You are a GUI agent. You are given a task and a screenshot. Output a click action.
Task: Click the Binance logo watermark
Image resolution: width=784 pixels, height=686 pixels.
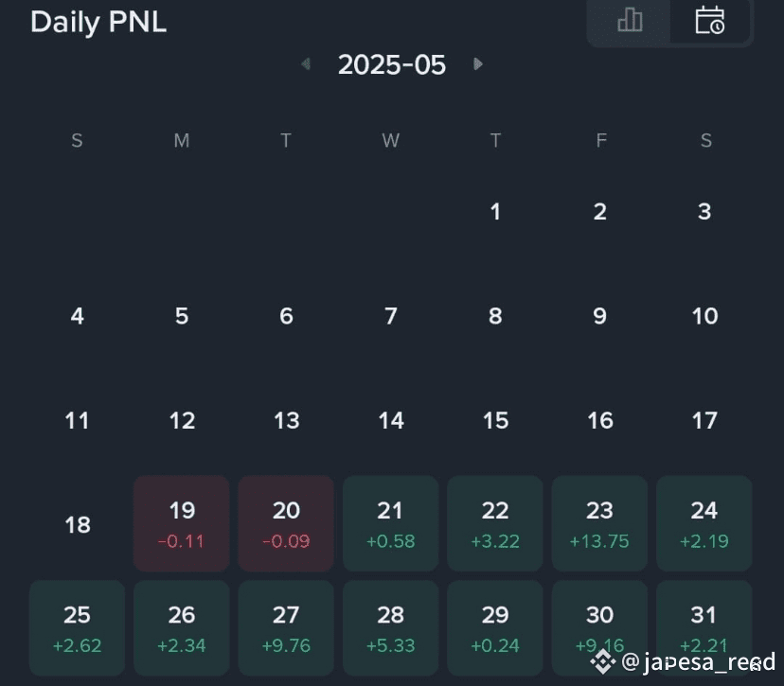[x=603, y=660]
